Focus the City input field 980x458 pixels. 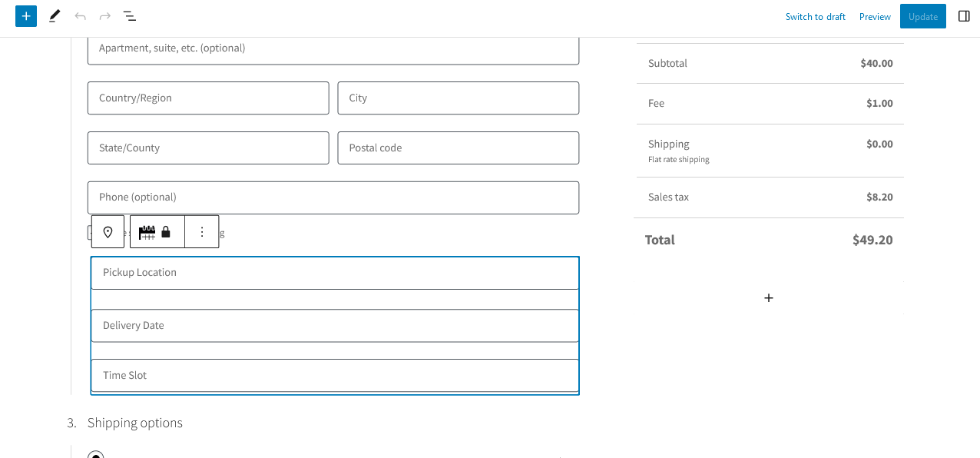[x=459, y=98]
